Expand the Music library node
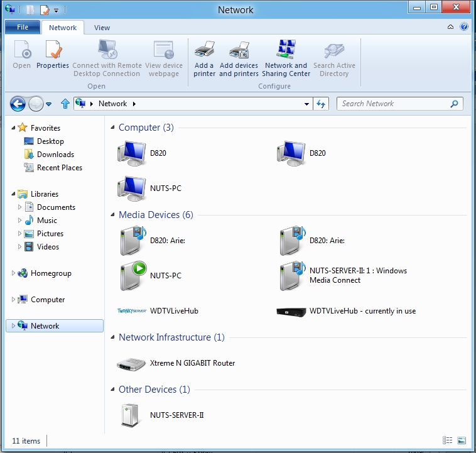476x453 pixels. tap(19, 221)
